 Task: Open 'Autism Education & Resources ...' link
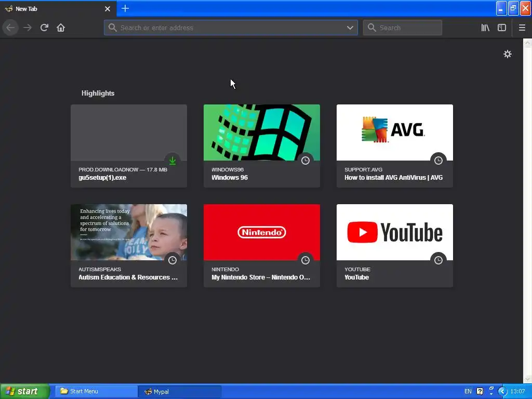(x=128, y=277)
